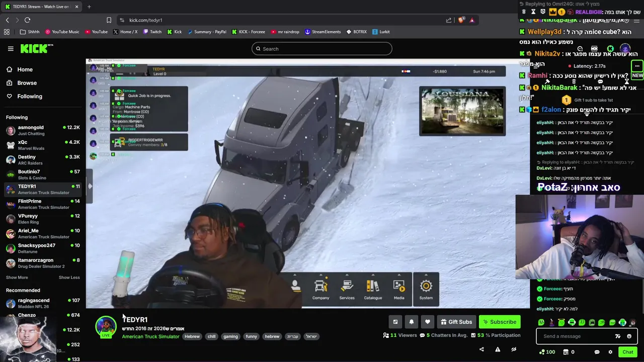
Task: Click the Louisiana thumbnail in the game
Action: tap(462, 112)
